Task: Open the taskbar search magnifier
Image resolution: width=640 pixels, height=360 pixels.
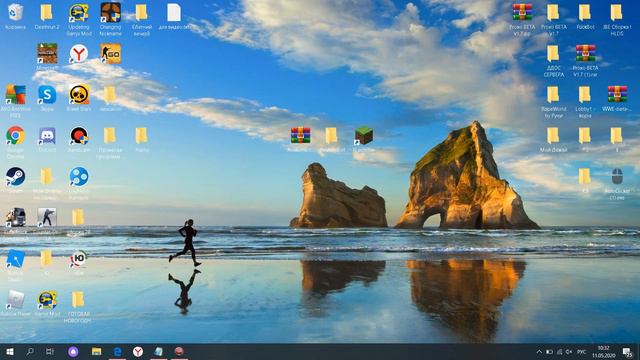Action: tap(30, 351)
